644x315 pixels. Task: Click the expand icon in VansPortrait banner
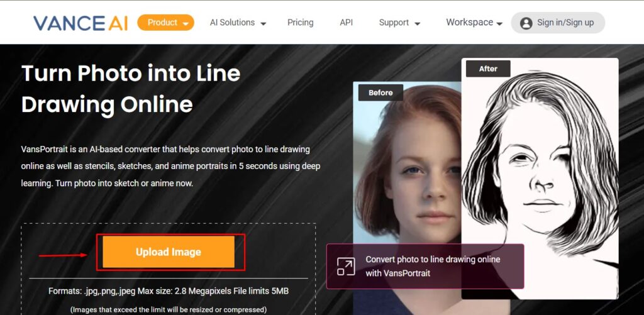pyautogui.click(x=346, y=266)
